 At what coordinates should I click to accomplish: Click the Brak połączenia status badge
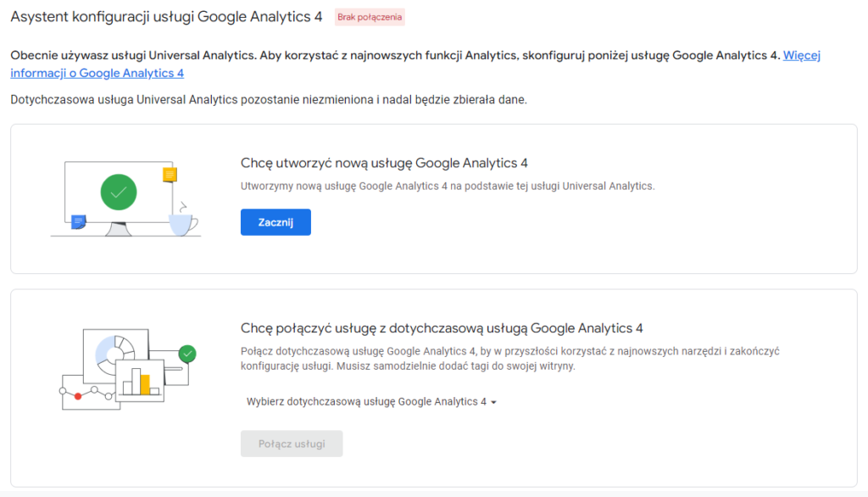click(370, 17)
